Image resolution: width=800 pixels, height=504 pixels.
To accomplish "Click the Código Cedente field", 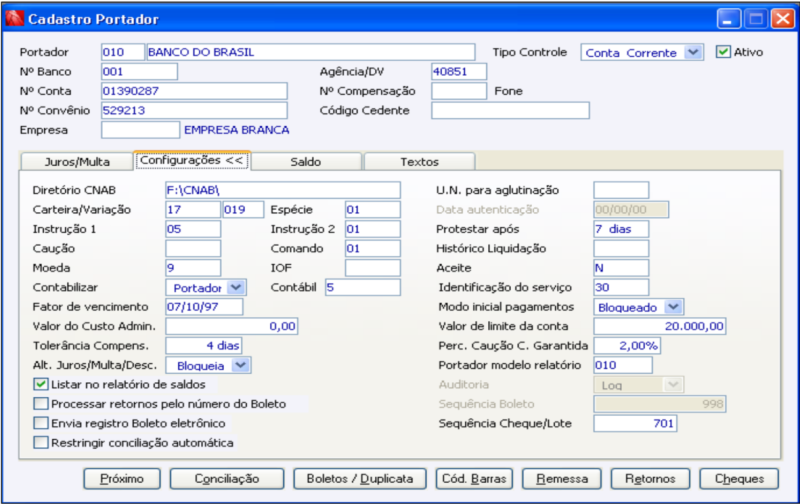I will pos(510,110).
